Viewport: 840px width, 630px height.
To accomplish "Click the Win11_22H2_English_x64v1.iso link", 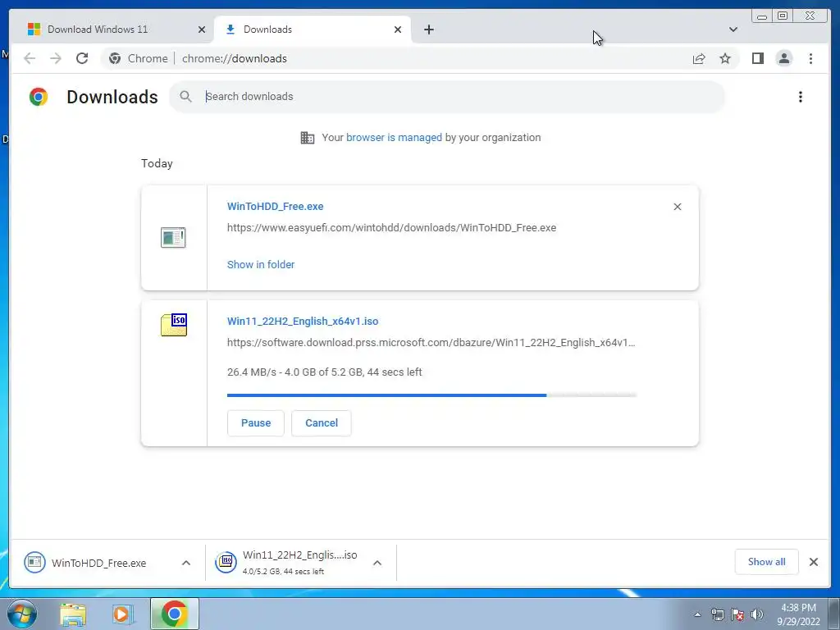I will pyautogui.click(x=303, y=322).
